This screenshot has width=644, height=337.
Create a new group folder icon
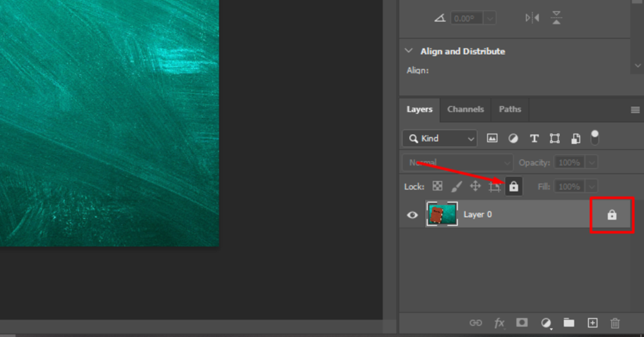(x=569, y=323)
